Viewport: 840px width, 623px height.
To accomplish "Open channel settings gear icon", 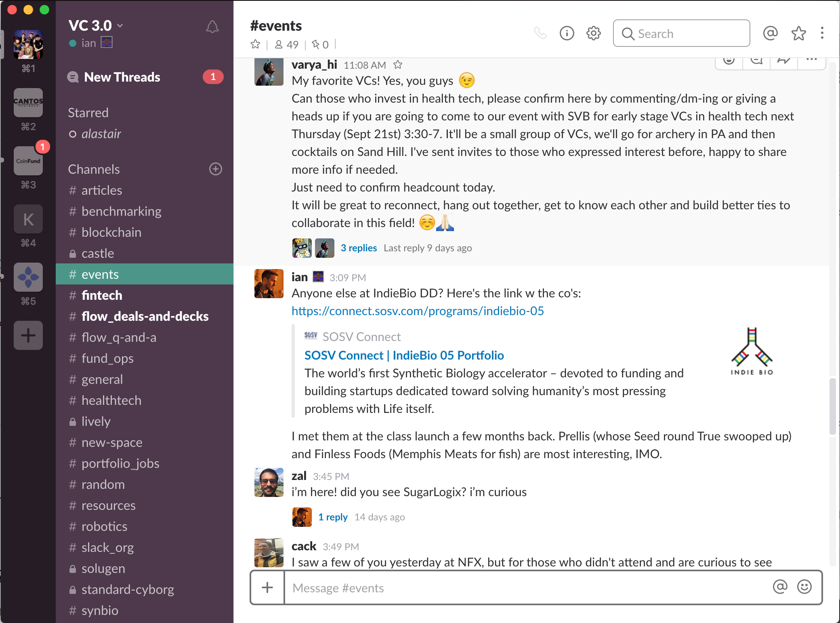I will (x=593, y=33).
